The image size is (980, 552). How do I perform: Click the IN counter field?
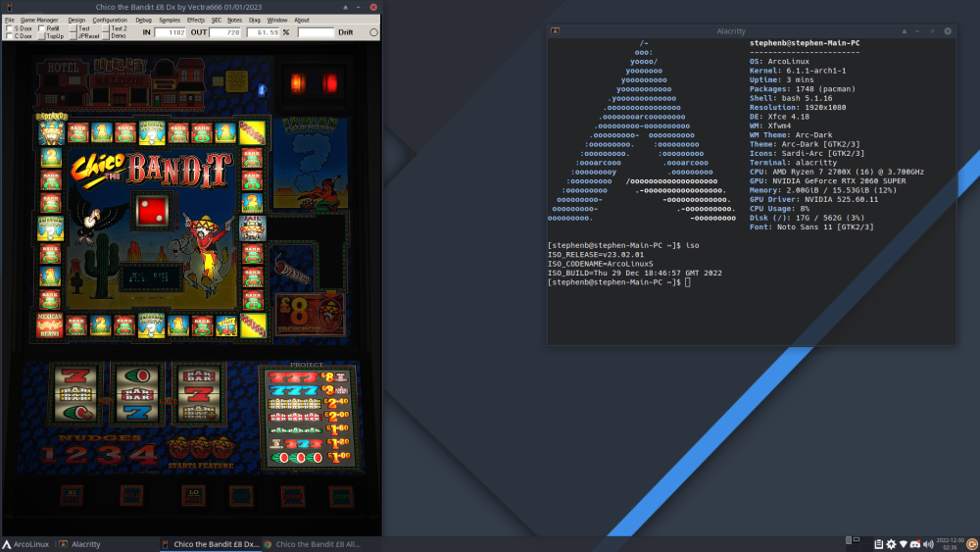point(170,32)
